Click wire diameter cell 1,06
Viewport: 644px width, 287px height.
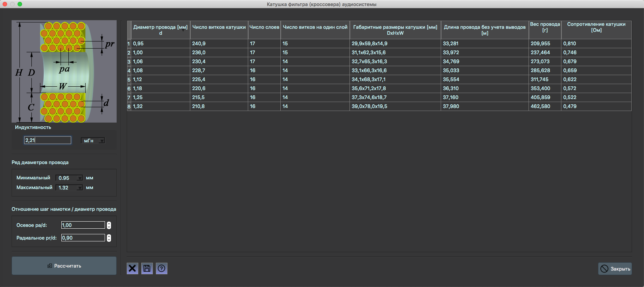(161, 62)
